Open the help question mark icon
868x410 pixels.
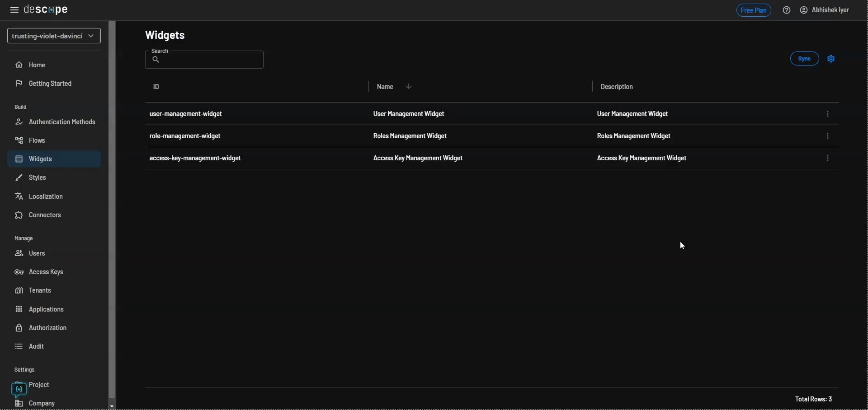point(787,10)
